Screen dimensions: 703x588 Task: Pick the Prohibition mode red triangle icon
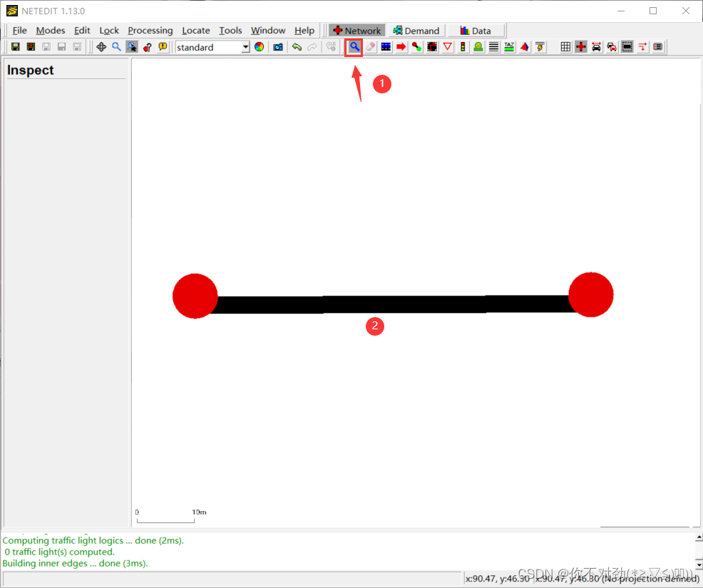click(x=448, y=46)
